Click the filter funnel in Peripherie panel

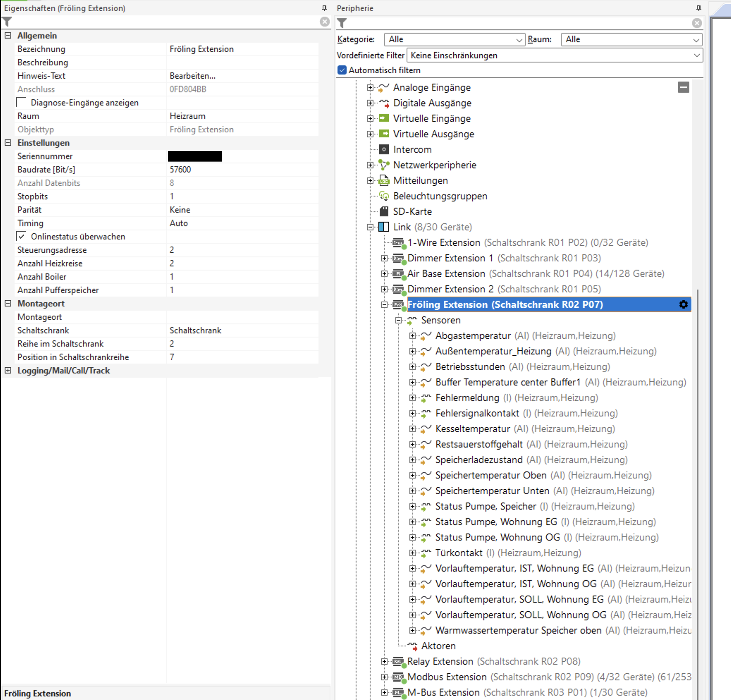[x=342, y=23]
